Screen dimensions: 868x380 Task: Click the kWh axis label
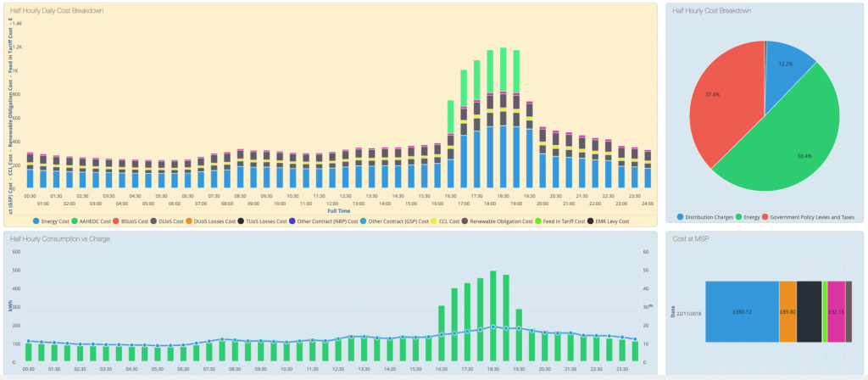(9, 305)
